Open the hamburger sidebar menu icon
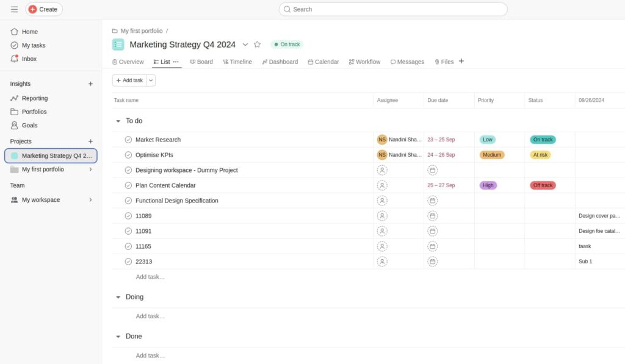The image size is (625, 364). tap(14, 9)
